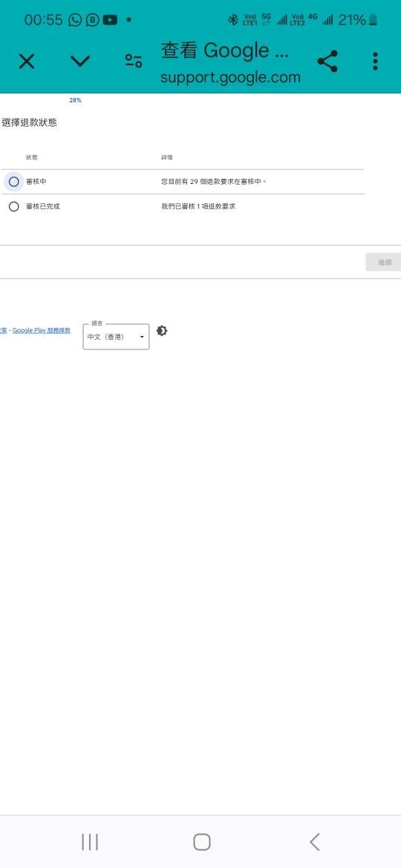Tap the YouTube notification icon
The image size is (401, 868).
(110, 20)
